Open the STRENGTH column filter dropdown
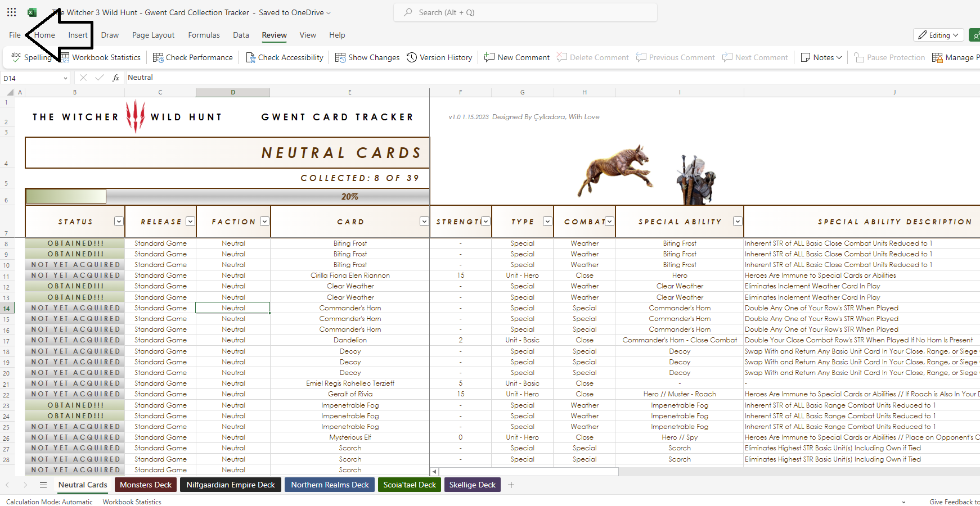 [485, 222]
